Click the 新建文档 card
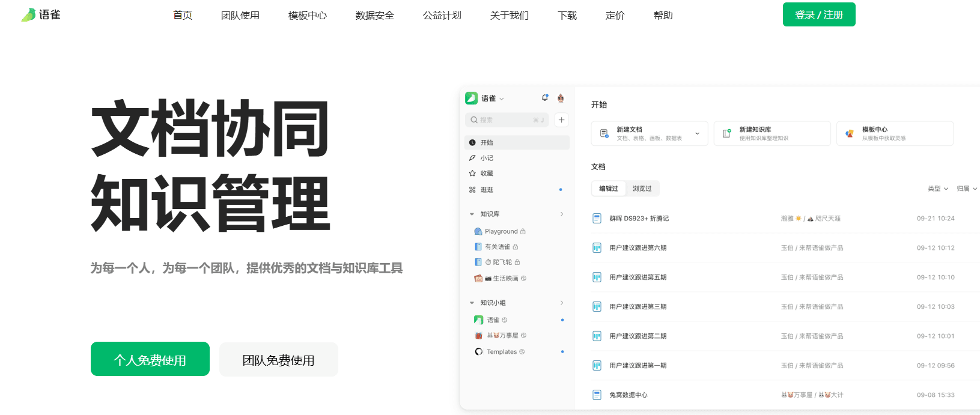 coord(650,133)
